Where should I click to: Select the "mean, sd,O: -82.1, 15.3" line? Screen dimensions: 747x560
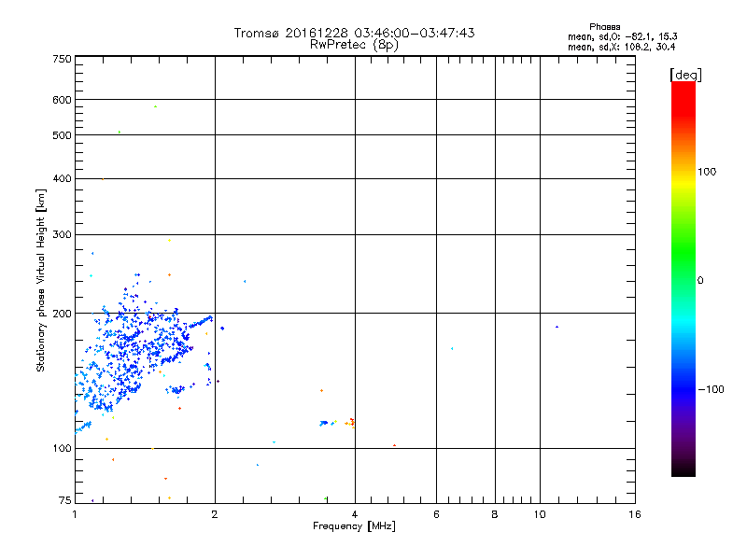[622, 36]
